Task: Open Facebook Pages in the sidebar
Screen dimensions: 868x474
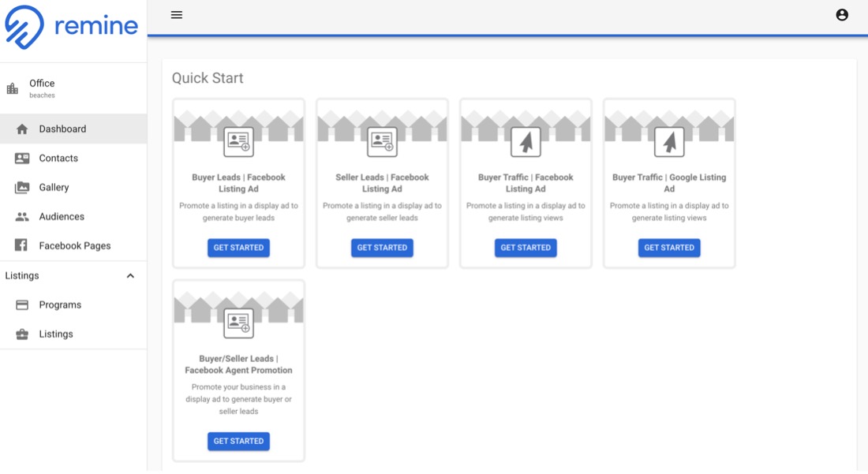Action: pos(73,245)
